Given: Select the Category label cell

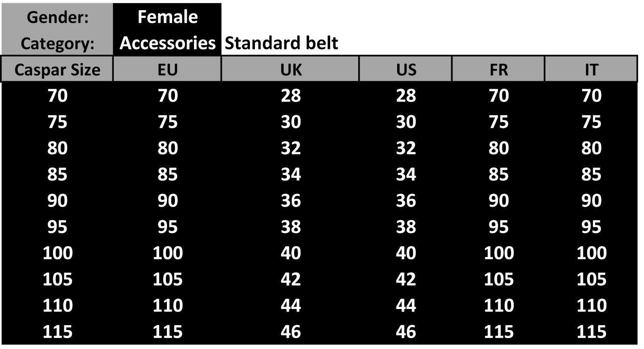Looking at the screenshot, I should tap(57, 43).
